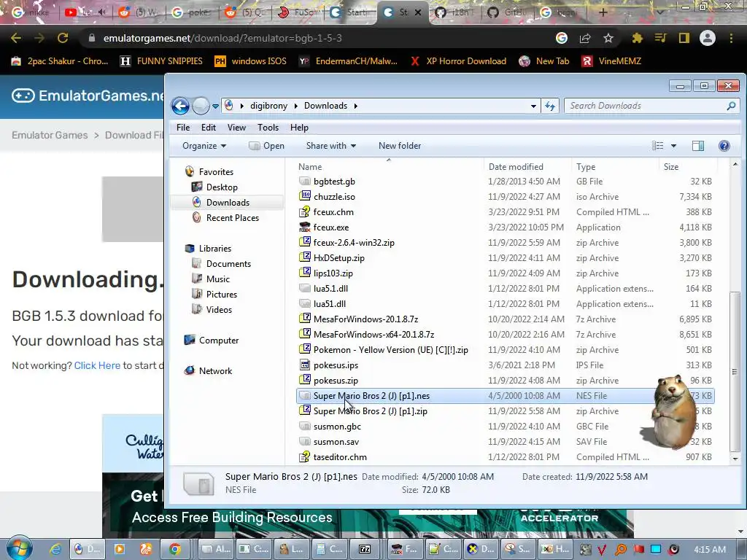Open the XP Horror Download bookmark
The width and height of the screenshot is (747, 560).
point(459,61)
